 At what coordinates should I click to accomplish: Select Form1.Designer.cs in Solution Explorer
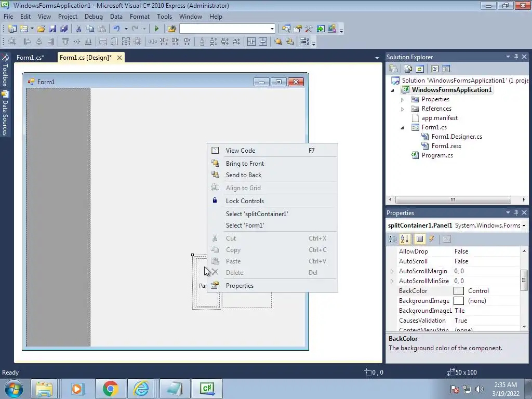pos(457,137)
